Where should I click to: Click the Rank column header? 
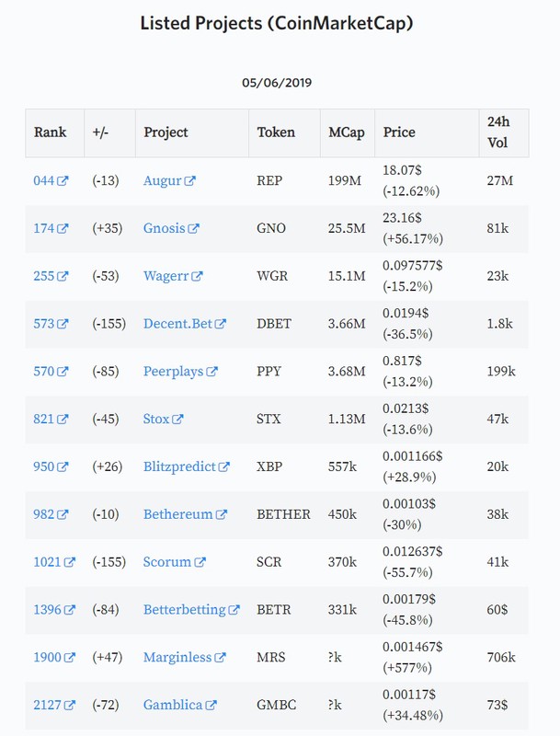51,132
